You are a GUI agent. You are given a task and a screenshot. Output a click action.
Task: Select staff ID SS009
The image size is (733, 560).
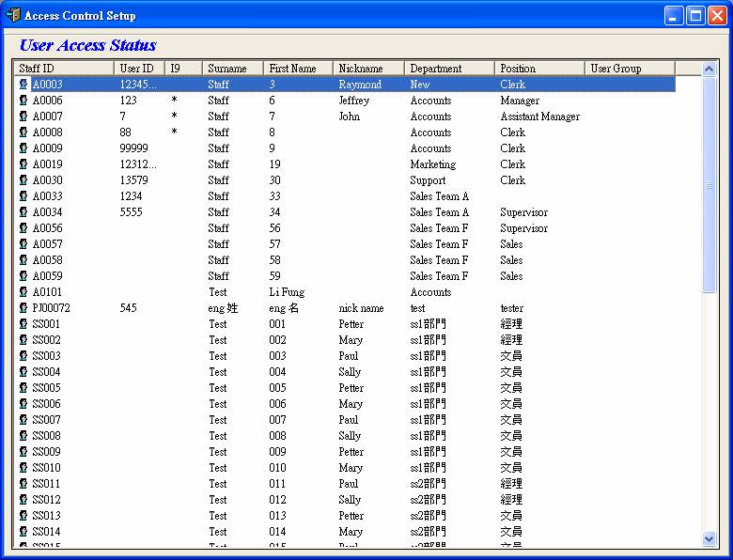(46, 451)
